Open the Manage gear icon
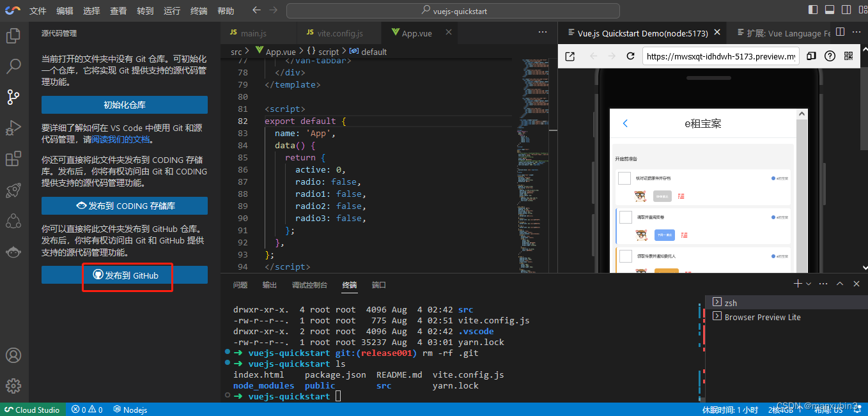Image resolution: width=868 pixels, height=416 pixels. point(13,386)
